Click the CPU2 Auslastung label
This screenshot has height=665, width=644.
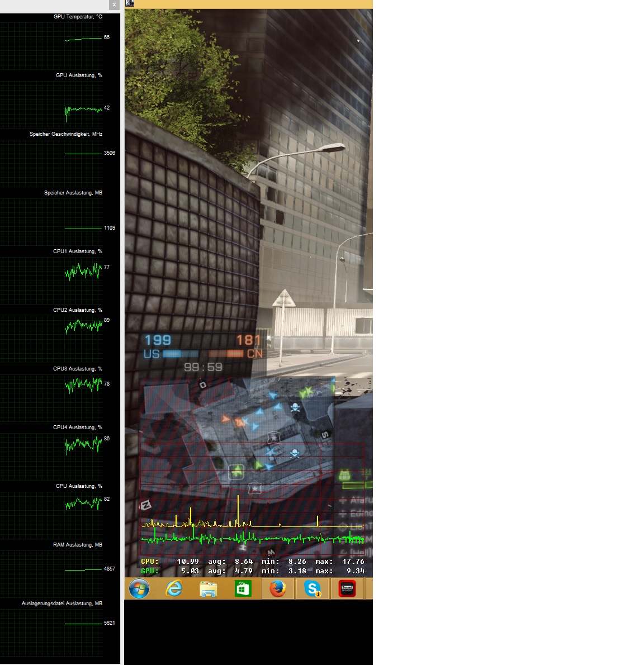pos(78,310)
